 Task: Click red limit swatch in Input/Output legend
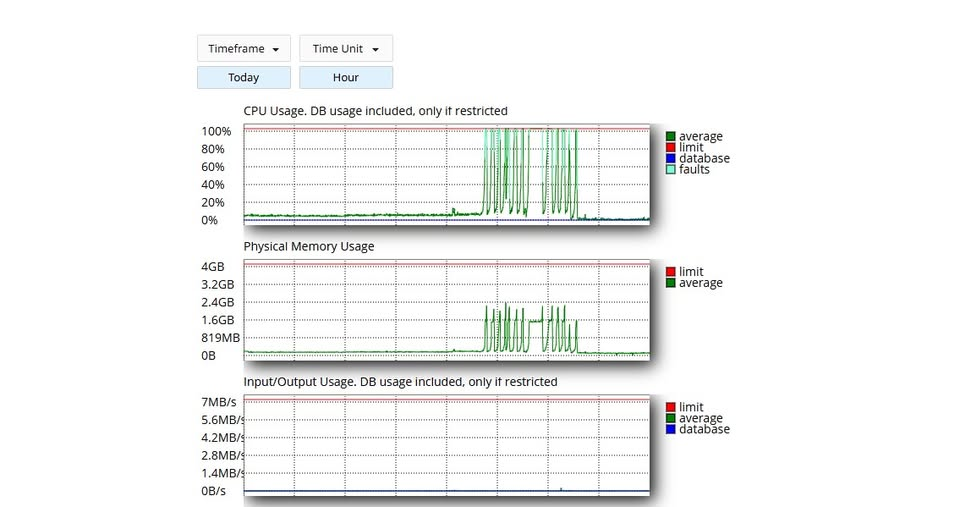coord(671,407)
